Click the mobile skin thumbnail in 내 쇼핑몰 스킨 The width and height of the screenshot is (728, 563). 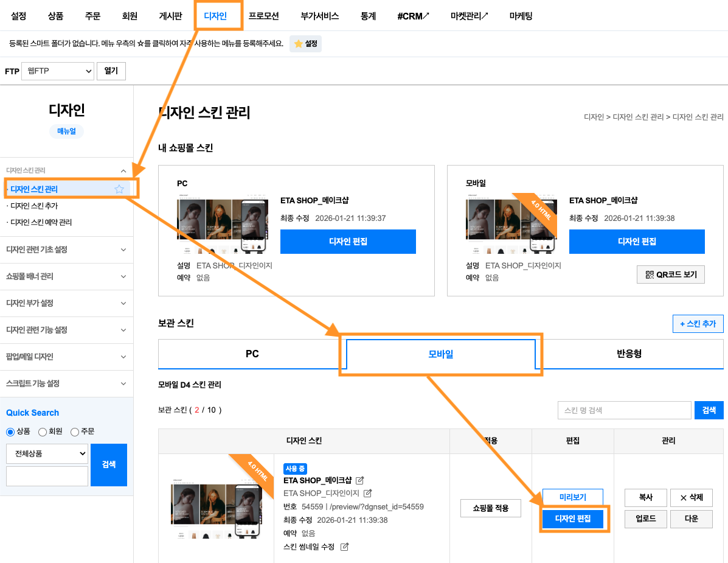coord(511,224)
